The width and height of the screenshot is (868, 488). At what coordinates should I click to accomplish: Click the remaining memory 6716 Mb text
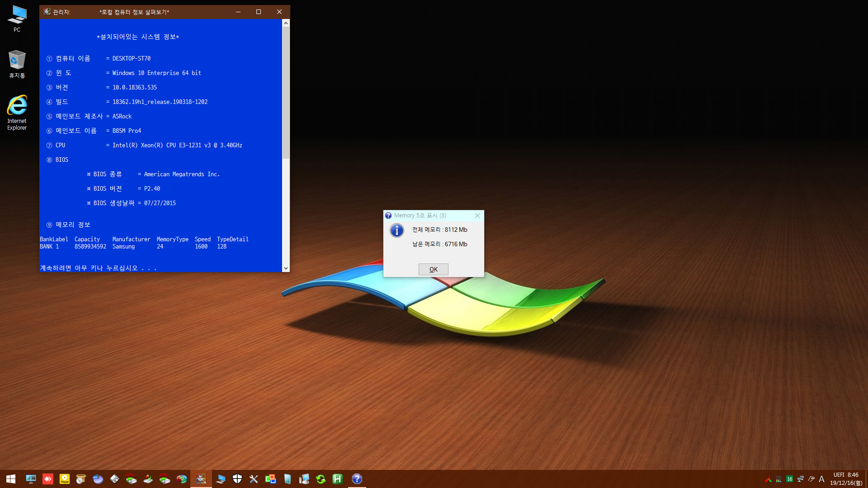[x=440, y=244]
